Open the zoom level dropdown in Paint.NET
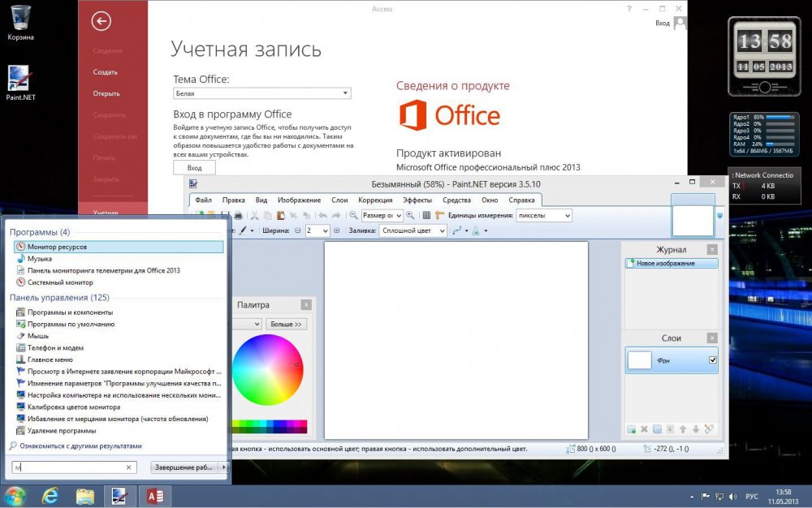 [382, 215]
